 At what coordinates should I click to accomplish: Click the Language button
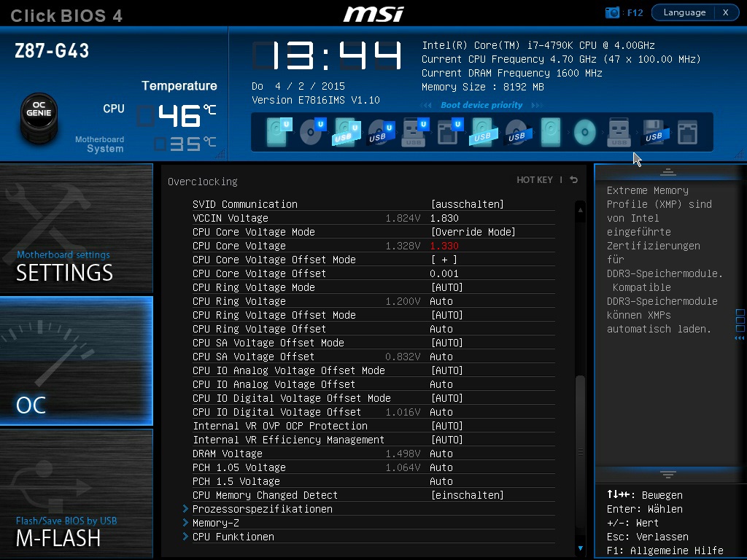[x=684, y=12]
